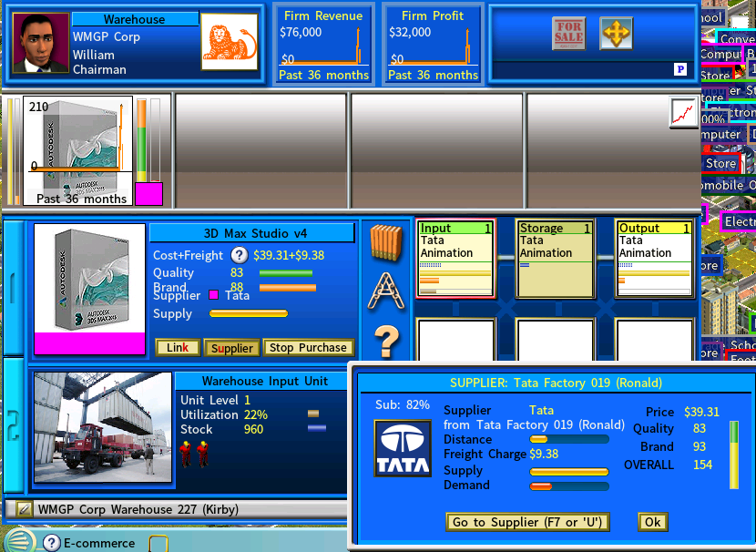The image size is (756, 552).
Task: Select the Input Tata Animation unit
Action: tap(456, 259)
